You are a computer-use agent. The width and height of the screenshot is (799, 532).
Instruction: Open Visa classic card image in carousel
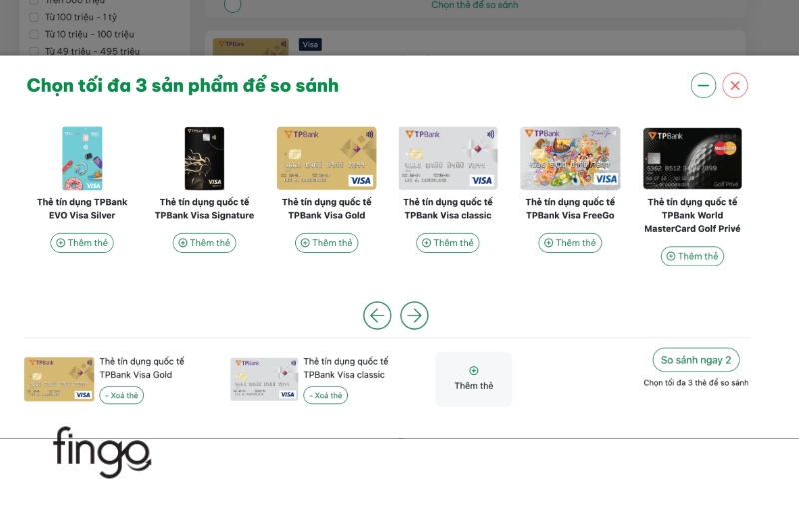(x=447, y=158)
